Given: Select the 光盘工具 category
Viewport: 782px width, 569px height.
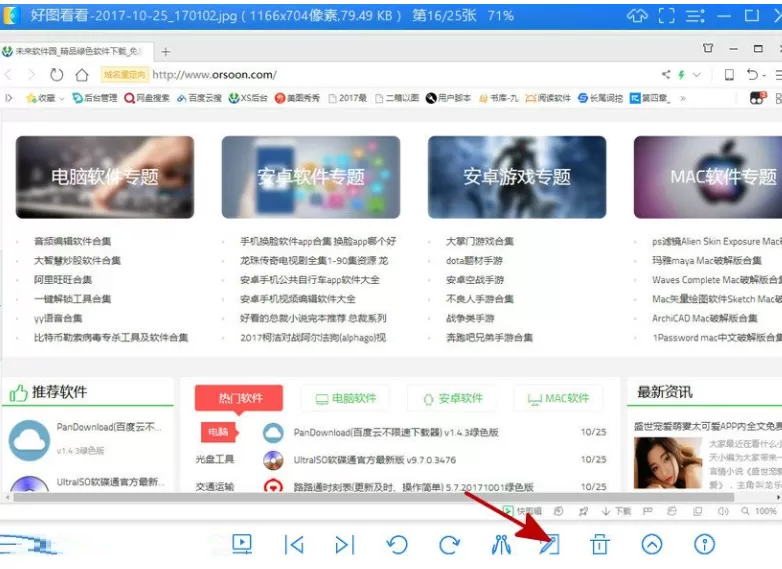Looking at the screenshot, I should coord(214,459).
